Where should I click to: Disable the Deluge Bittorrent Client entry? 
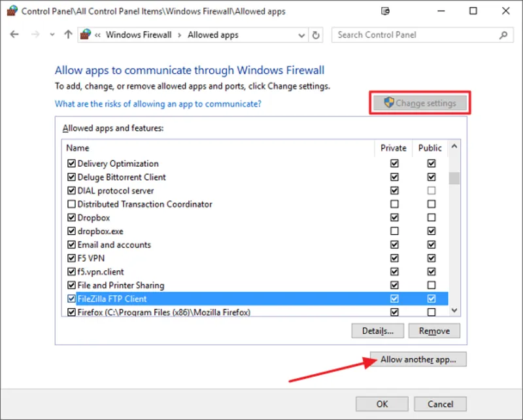click(72, 177)
